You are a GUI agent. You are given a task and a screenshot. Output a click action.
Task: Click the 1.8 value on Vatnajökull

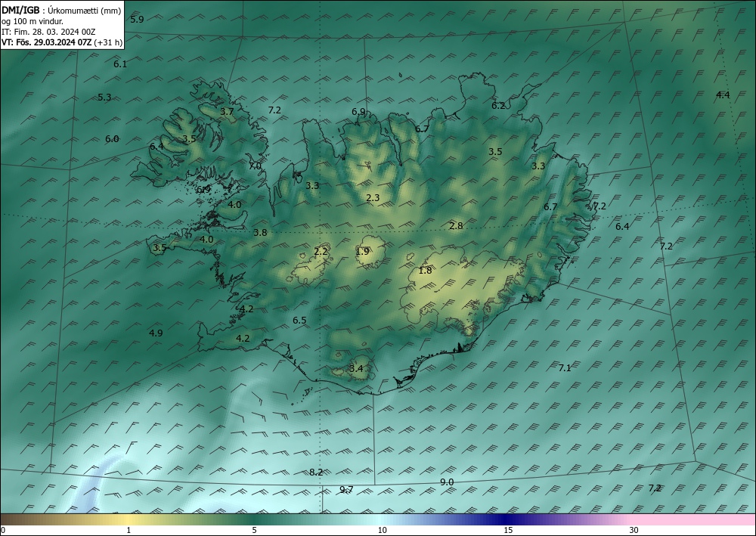coord(425,271)
